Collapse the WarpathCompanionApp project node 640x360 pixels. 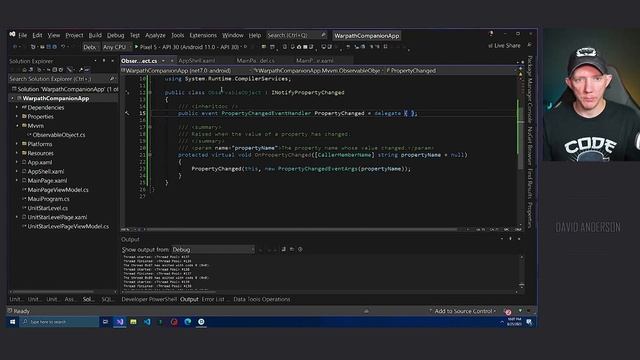[x=12, y=98]
